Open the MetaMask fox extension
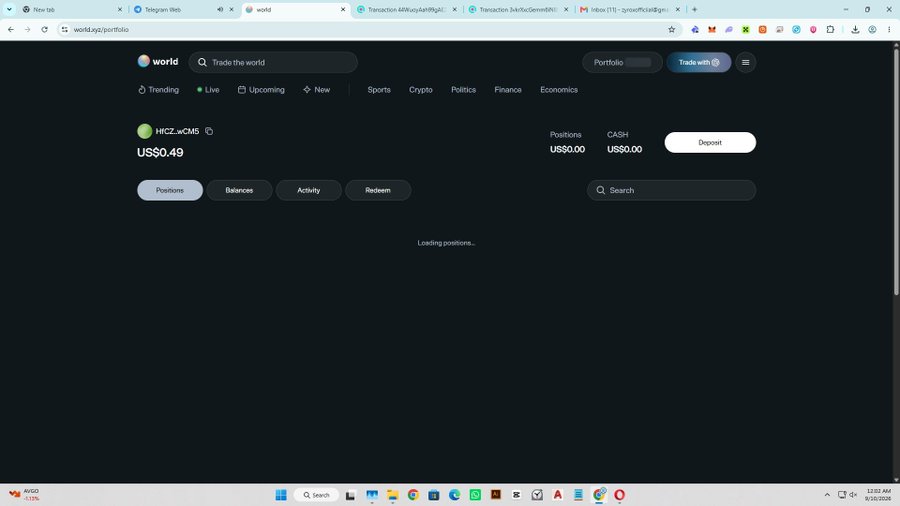Screen dimensions: 900x506 pos(712,29)
